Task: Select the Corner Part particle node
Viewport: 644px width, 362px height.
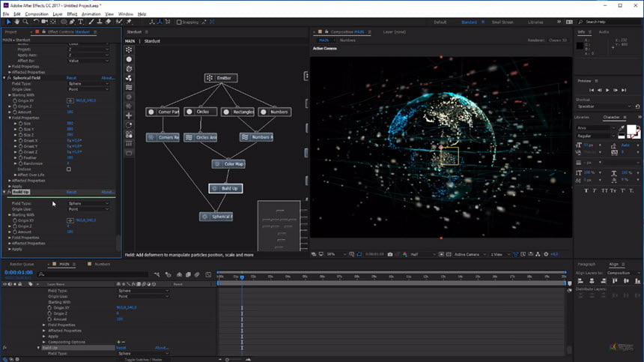Action: 162,112
